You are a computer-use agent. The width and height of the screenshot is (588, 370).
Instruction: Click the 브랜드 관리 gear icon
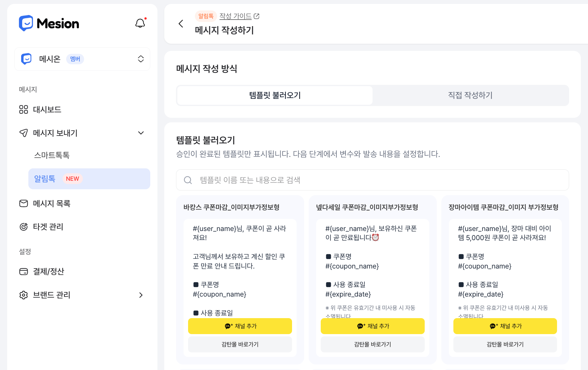tap(23, 295)
